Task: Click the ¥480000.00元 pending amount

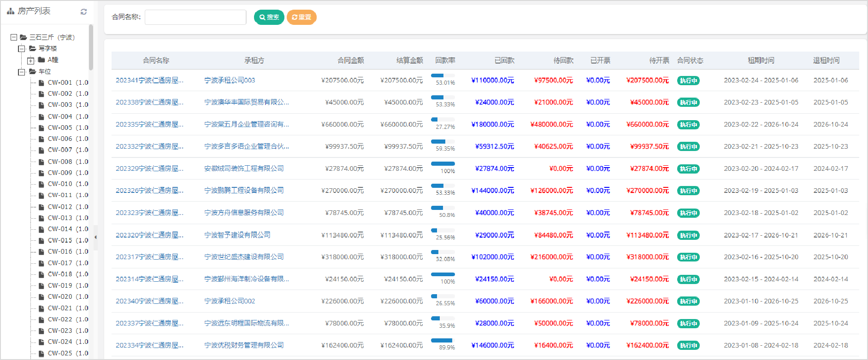Action: [x=552, y=125]
